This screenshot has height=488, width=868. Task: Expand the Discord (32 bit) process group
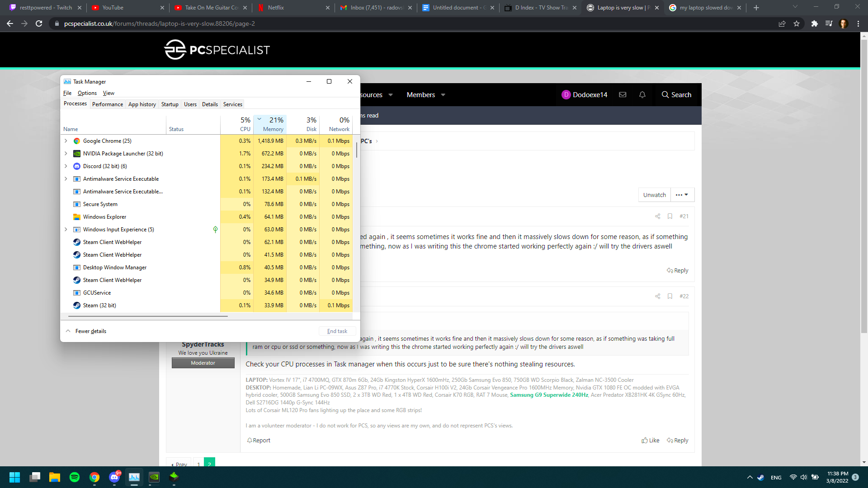point(66,166)
